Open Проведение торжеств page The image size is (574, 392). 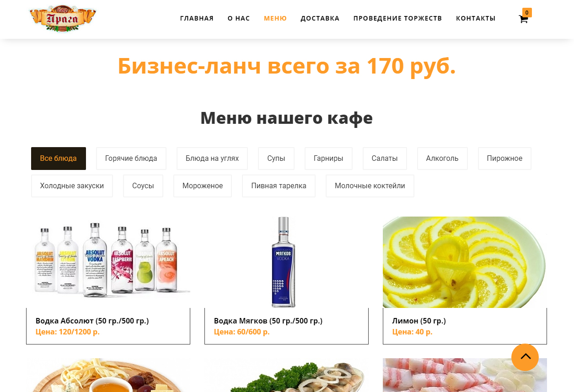click(397, 18)
